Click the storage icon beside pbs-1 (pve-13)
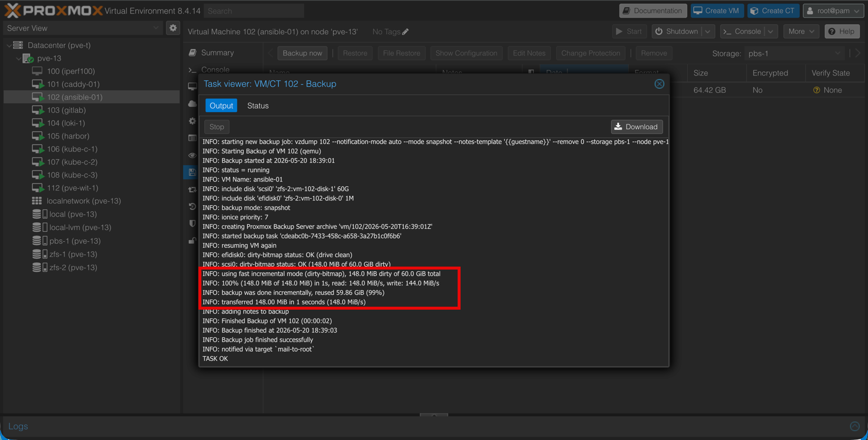Viewport: 868px width, 440px height. point(40,241)
